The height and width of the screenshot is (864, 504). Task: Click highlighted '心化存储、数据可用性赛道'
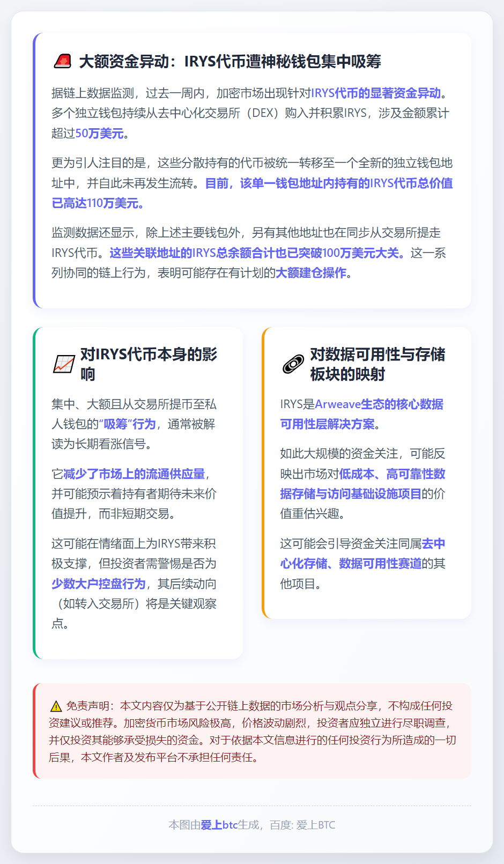(351, 564)
